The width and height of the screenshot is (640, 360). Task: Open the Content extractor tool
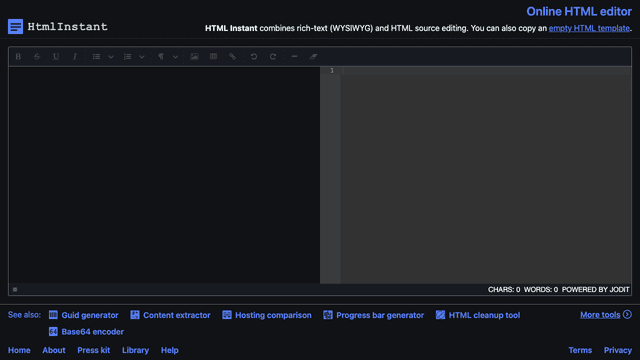point(177,315)
